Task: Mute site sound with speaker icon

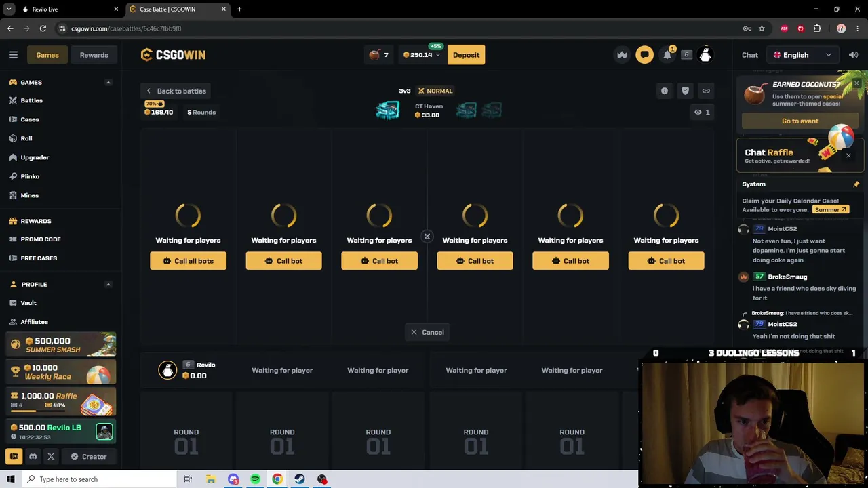Action: pyautogui.click(x=853, y=55)
